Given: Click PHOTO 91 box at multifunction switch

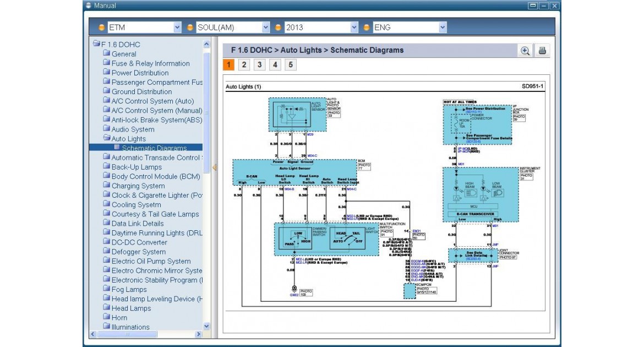Looking at the screenshot, I should tap(386, 233).
